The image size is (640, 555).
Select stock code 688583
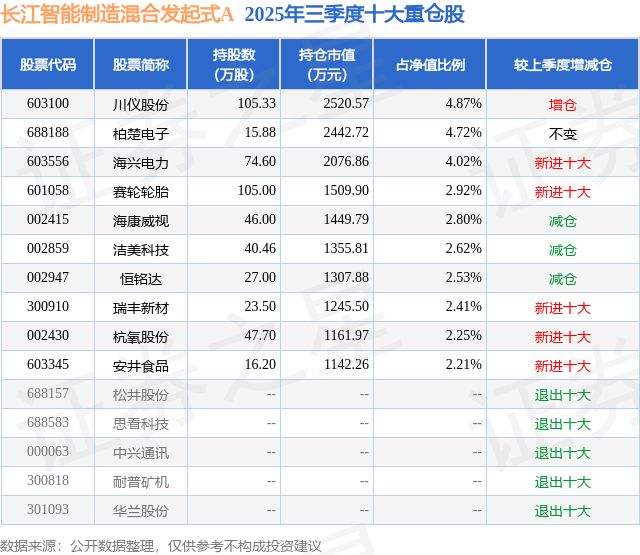[x=48, y=422]
